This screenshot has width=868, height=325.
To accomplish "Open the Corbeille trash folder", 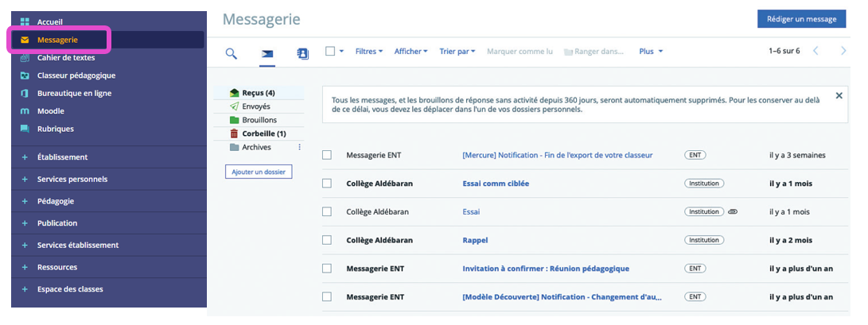I will [263, 133].
